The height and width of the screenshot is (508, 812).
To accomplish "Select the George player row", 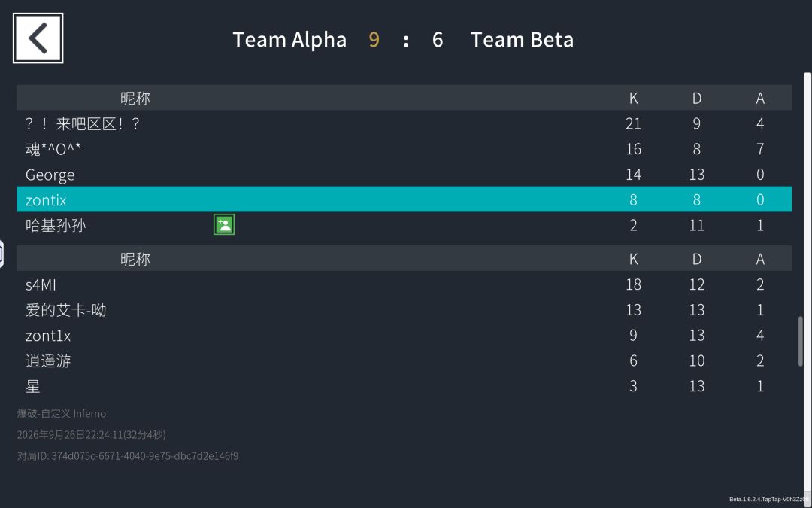I will [404, 174].
